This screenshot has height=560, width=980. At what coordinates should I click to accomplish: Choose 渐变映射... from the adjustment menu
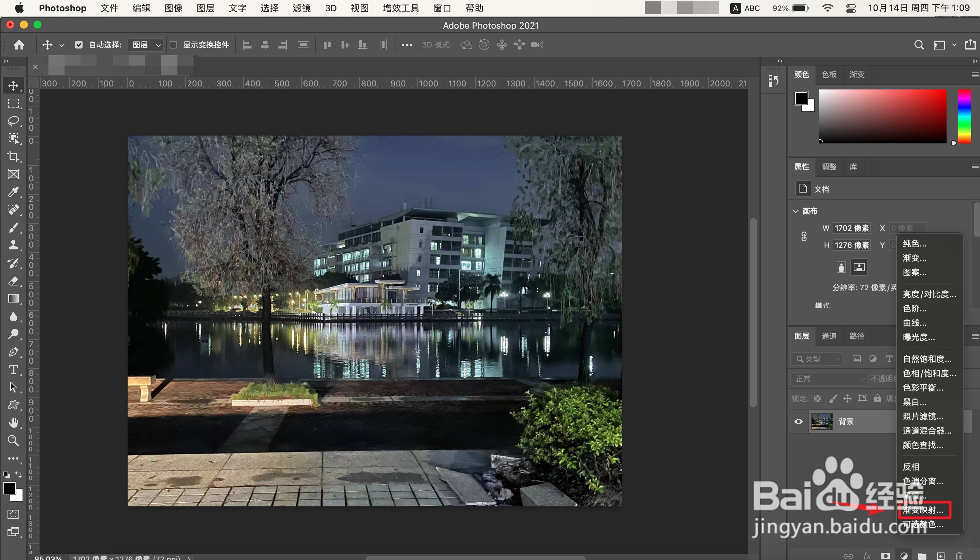[x=923, y=510]
